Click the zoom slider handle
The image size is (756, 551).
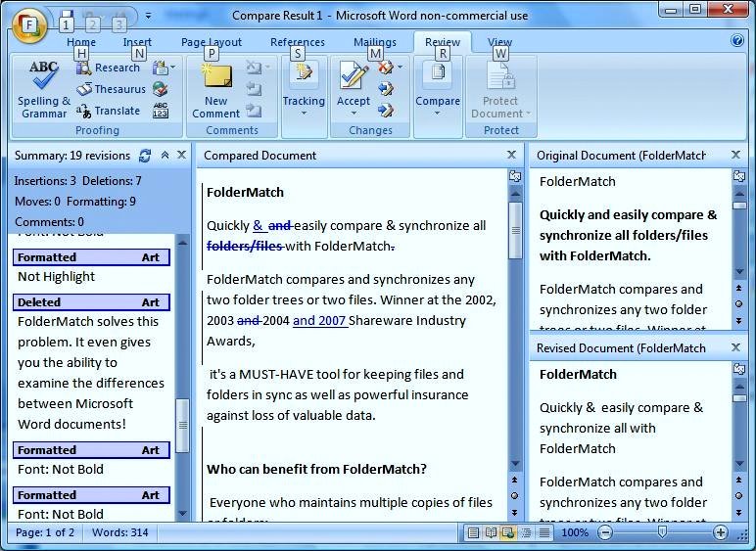pos(662,531)
